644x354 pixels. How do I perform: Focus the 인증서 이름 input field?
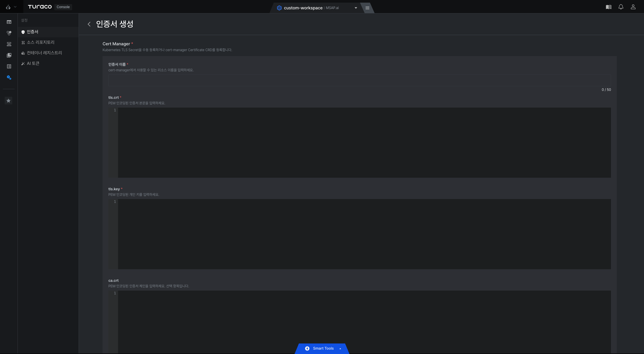[359, 80]
